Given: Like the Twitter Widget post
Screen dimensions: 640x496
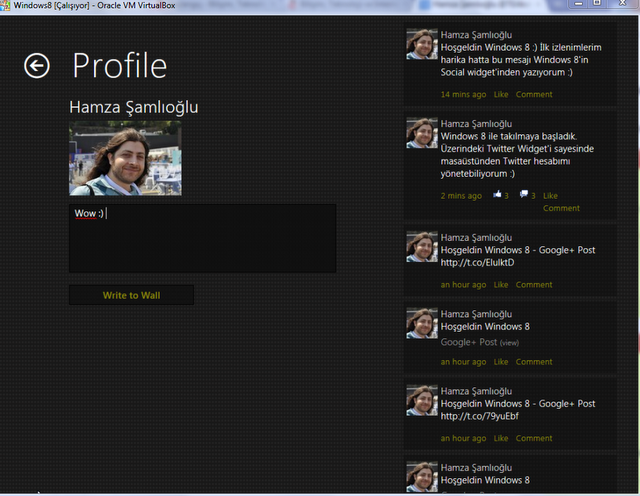Looking at the screenshot, I should (x=550, y=196).
